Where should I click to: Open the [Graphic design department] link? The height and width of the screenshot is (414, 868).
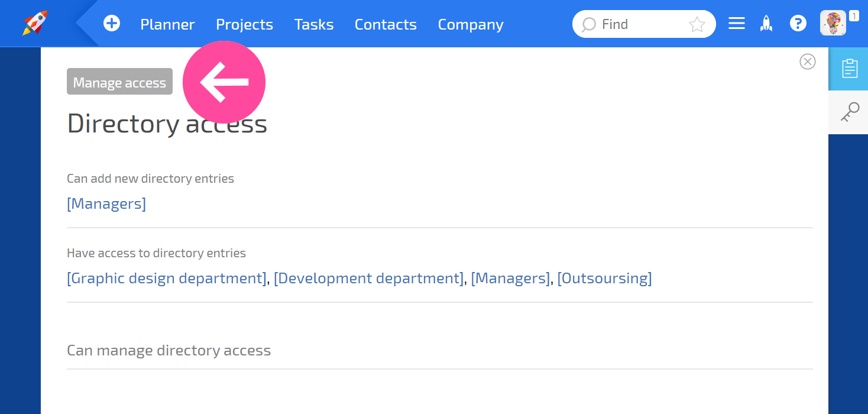pos(167,278)
